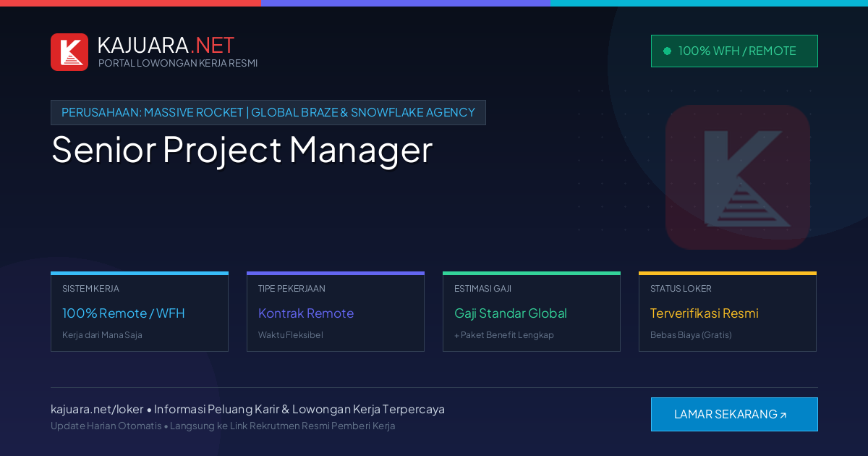The image size is (868, 456).
Task: Click the KAJUARA.NET site title
Action: (166, 45)
